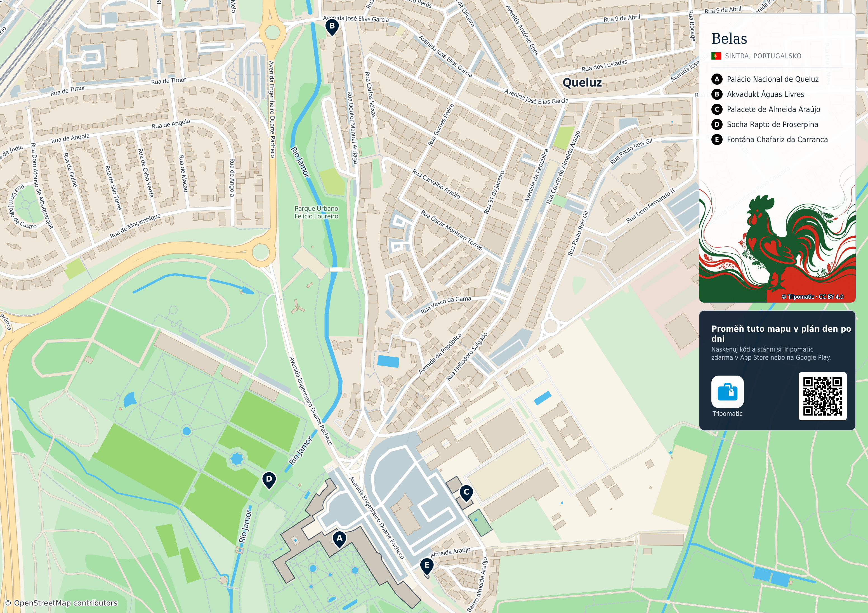Click the Rua Carvalho Araújo label
868x613 pixels.
click(436, 184)
